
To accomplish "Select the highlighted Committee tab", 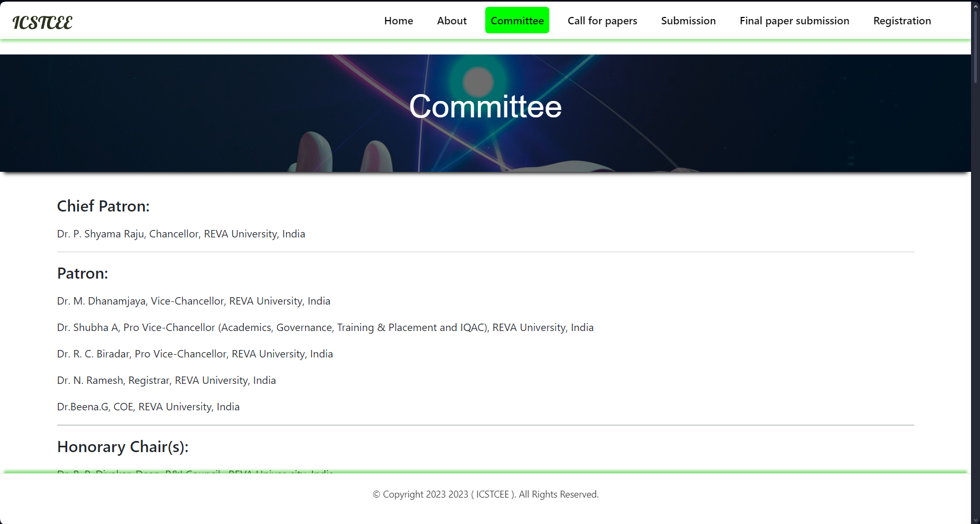I will click(x=517, y=21).
